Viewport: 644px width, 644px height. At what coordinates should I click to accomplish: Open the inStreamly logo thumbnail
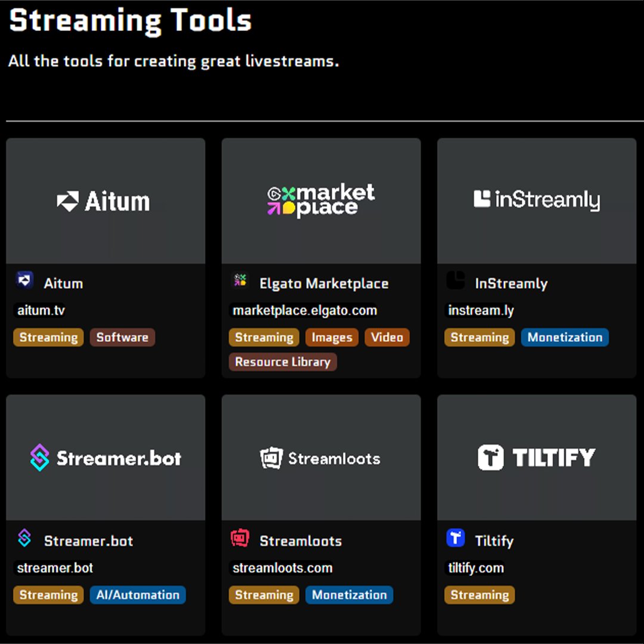537,201
